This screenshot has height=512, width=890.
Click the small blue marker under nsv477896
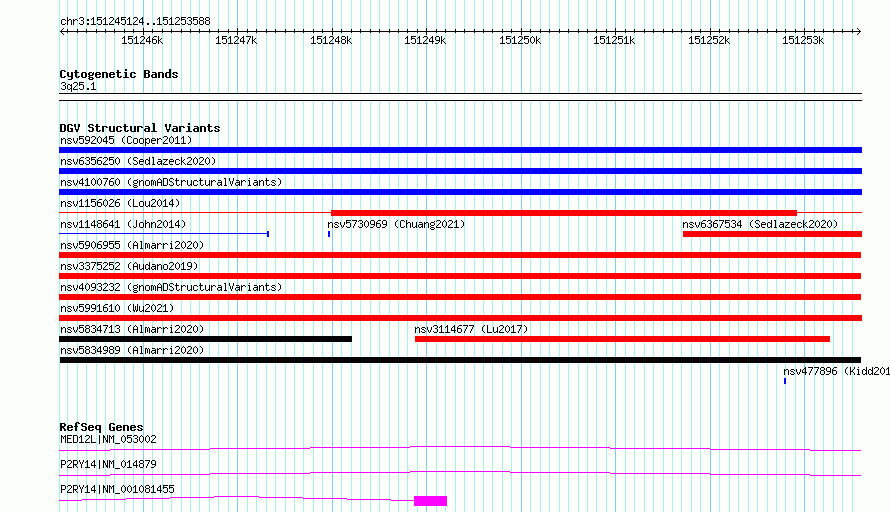click(x=785, y=381)
